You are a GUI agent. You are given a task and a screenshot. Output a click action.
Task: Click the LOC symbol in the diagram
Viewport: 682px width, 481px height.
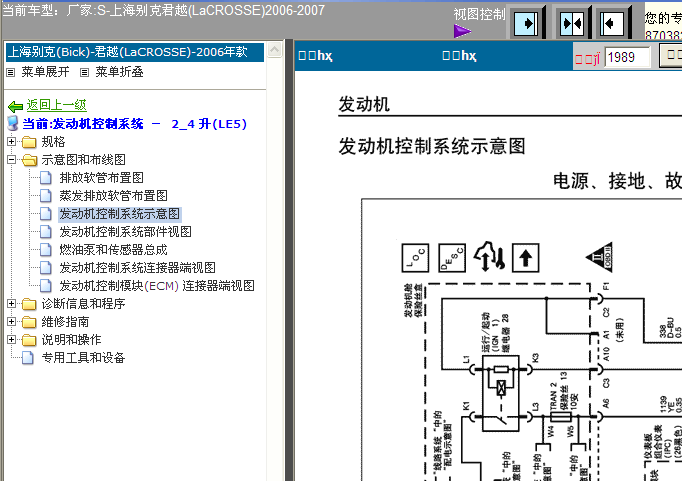[415, 258]
